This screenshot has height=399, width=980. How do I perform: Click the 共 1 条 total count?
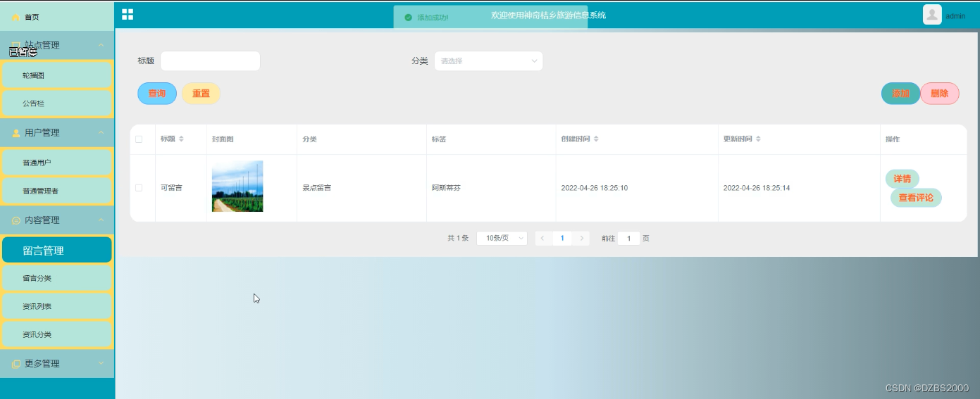pyautogui.click(x=458, y=239)
